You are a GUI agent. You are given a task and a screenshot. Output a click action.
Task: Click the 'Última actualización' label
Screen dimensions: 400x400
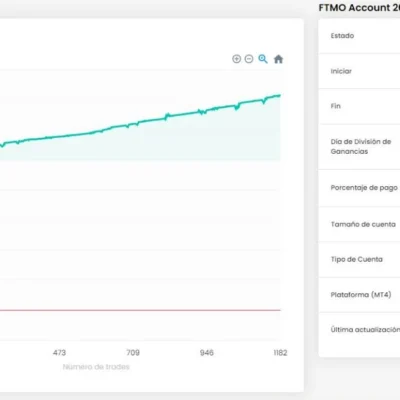pyautogui.click(x=365, y=330)
